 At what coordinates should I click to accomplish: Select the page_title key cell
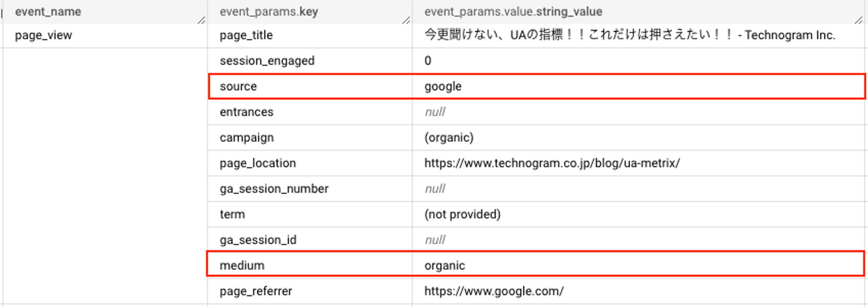pos(310,35)
